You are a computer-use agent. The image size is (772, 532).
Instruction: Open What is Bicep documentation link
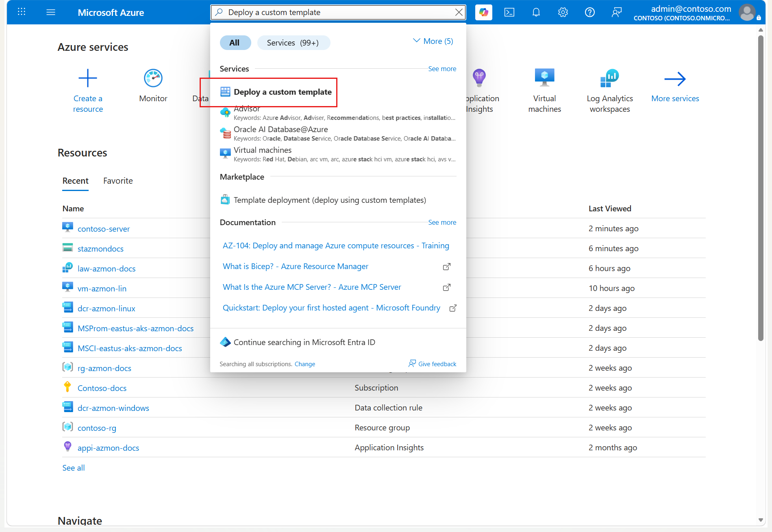tap(296, 266)
